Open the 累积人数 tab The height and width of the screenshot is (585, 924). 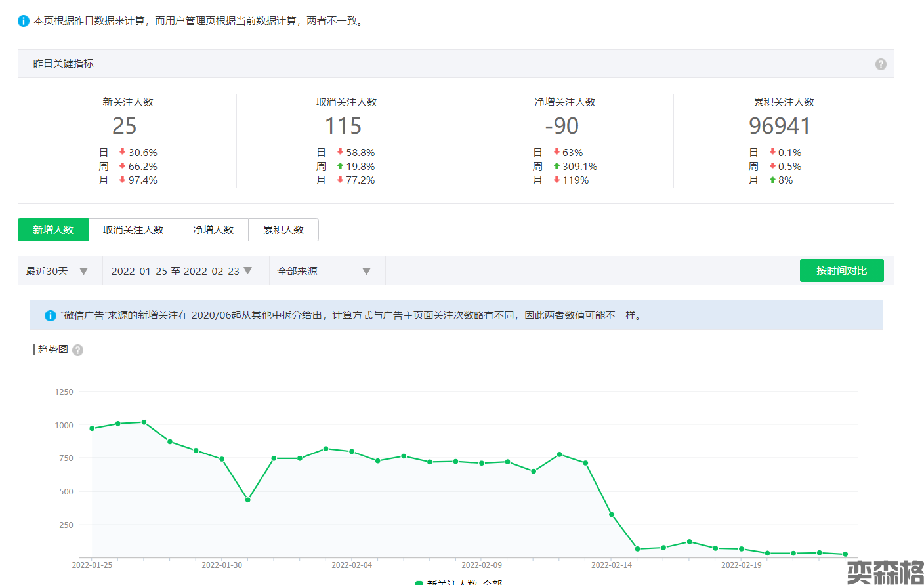point(283,230)
